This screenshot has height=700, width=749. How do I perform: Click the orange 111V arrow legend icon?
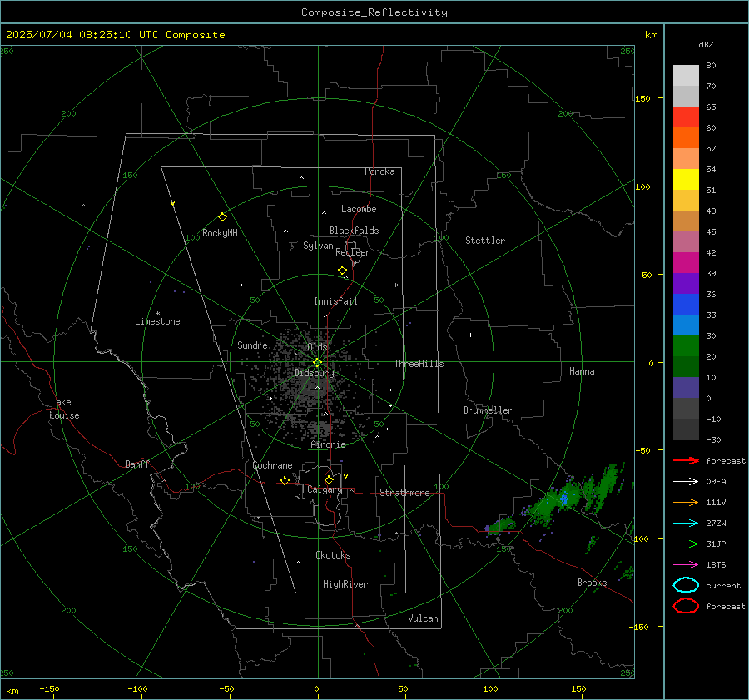686,502
